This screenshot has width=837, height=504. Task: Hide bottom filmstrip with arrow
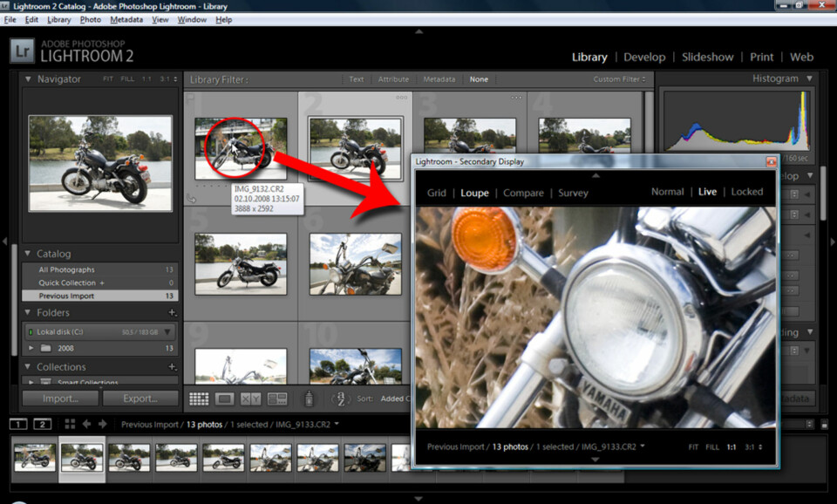coord(419,499)
